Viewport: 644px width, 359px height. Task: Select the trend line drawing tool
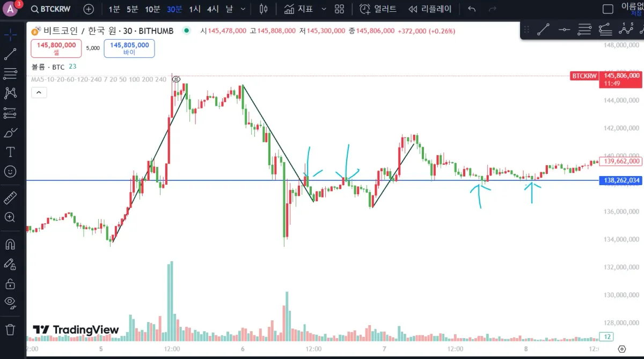10,54
